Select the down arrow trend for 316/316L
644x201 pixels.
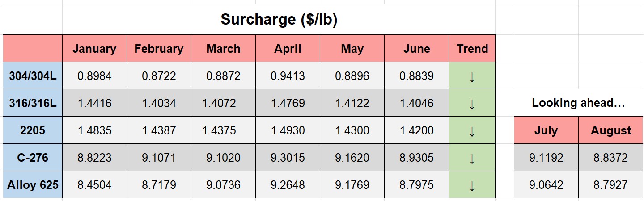click(x=472, y=103)
